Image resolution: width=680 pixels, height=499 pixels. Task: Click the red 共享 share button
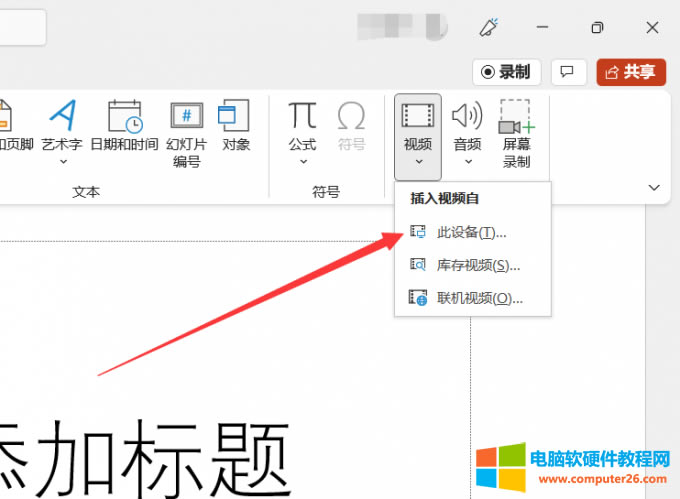pos(630,72)
